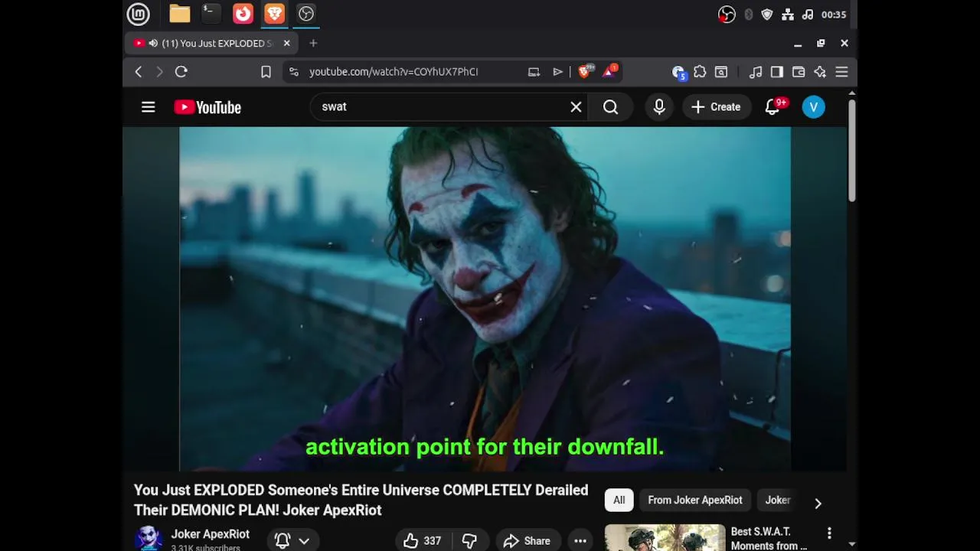The image size is (980, 551).
Task: Open the Joker ApexRiot channel name link
Action: click(x=211, y=534)
